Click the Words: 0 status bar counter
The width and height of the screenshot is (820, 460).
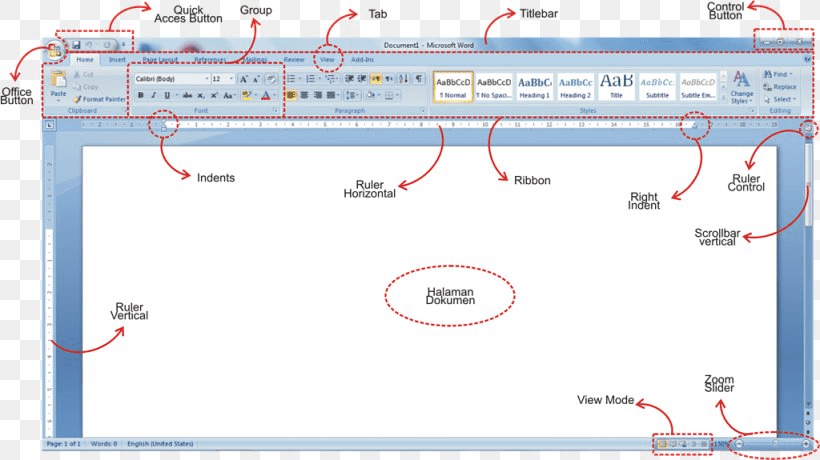pos(104,444)
